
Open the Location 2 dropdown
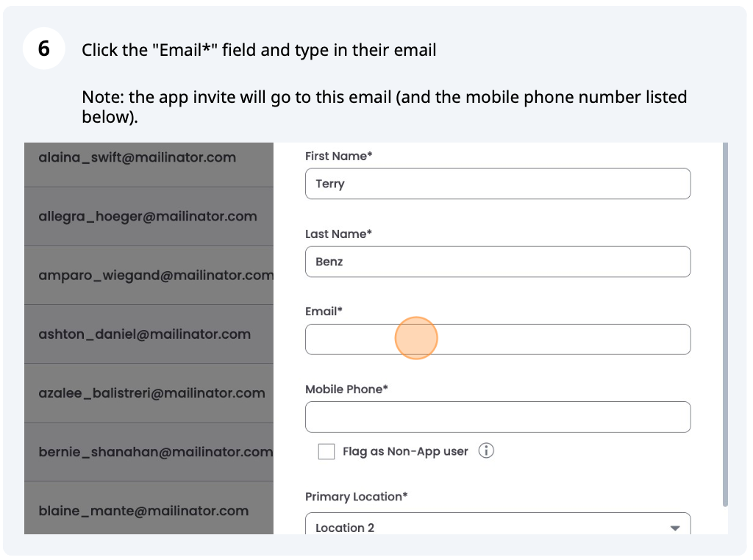coord(497,525)
